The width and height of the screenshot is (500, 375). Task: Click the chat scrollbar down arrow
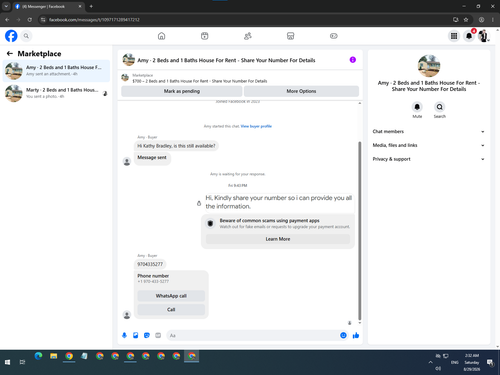(x=359, y=323)
